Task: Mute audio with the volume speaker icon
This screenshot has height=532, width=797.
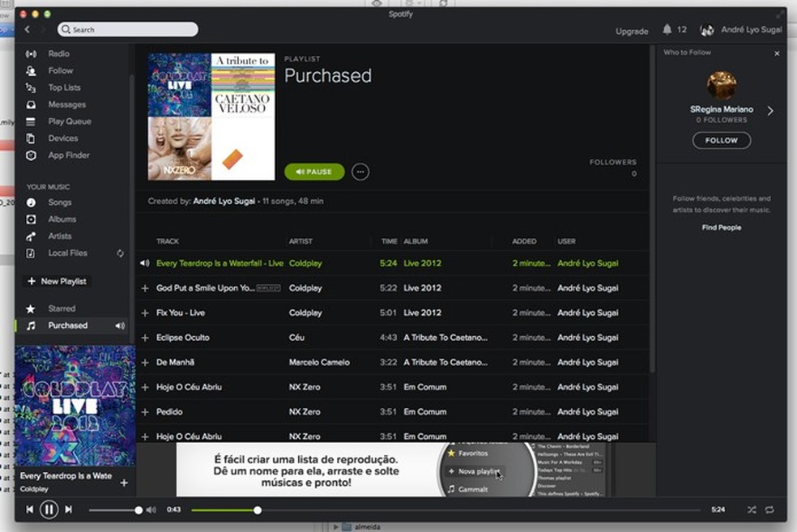Action: 151,509
